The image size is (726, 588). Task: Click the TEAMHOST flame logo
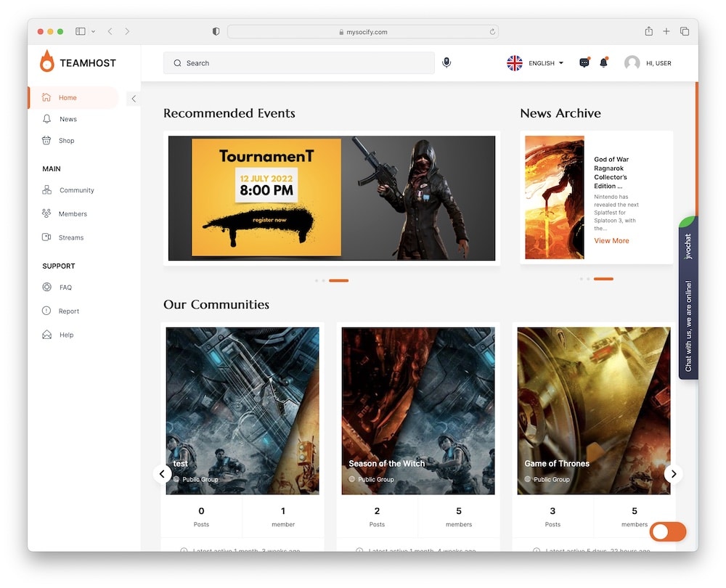(46, 62)
